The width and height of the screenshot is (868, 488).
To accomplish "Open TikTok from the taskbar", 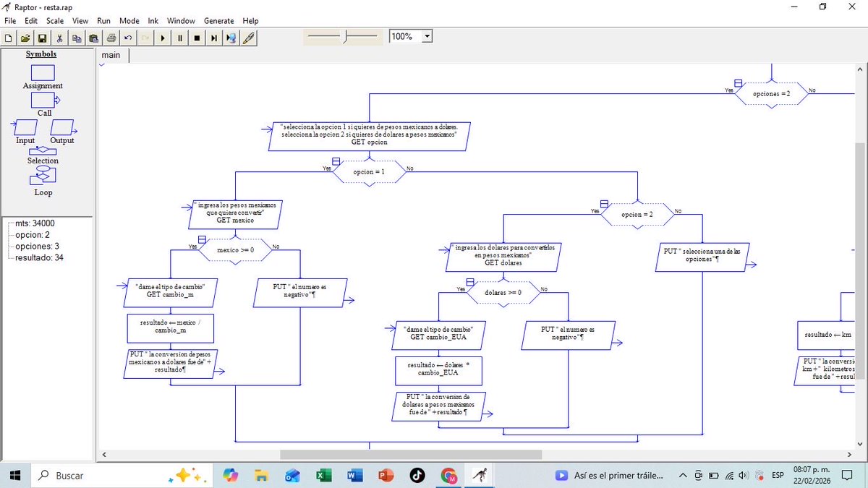I will tap(417, 476).
